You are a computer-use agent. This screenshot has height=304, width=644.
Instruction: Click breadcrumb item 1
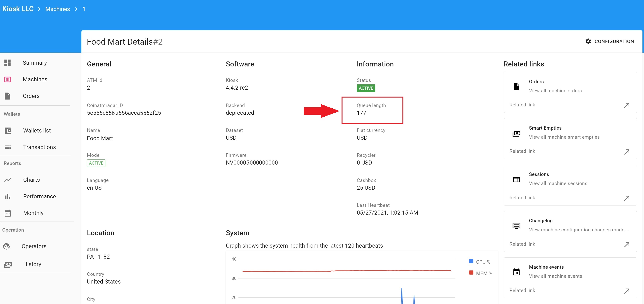84,9
